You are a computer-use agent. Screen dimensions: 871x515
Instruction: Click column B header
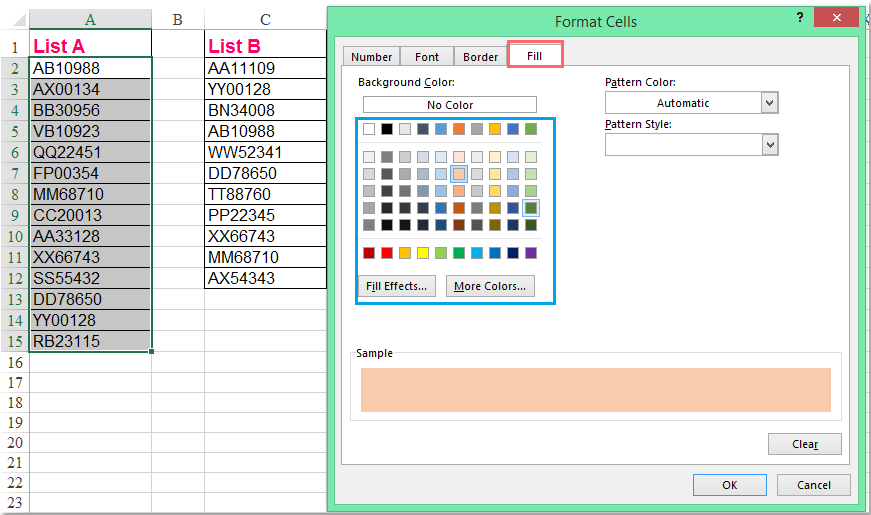(177, 19)
